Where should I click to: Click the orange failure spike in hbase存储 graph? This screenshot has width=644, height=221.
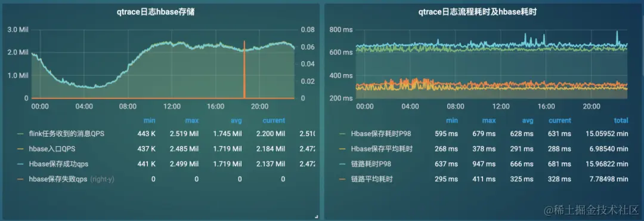pos(244,69)
